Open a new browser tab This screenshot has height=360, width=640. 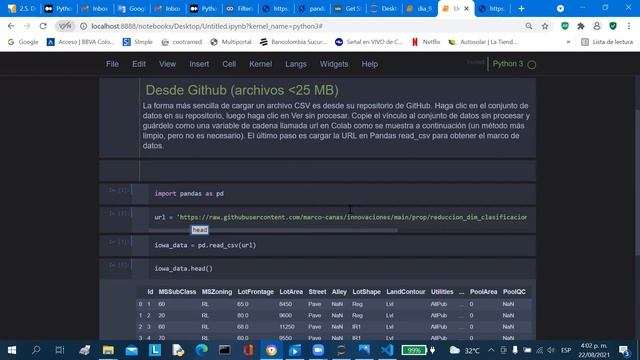521,9
